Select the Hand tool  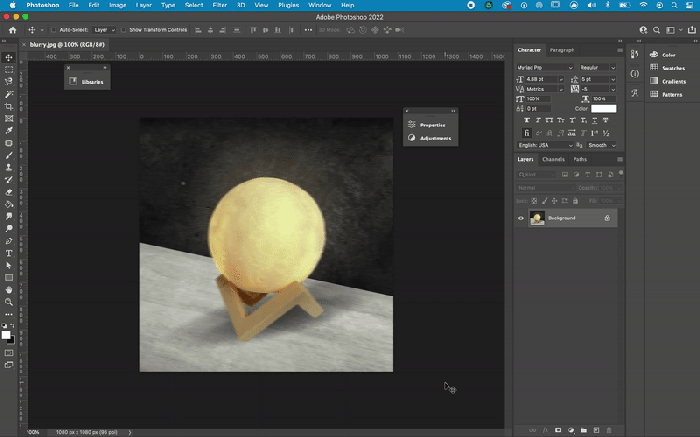point(8,290)
